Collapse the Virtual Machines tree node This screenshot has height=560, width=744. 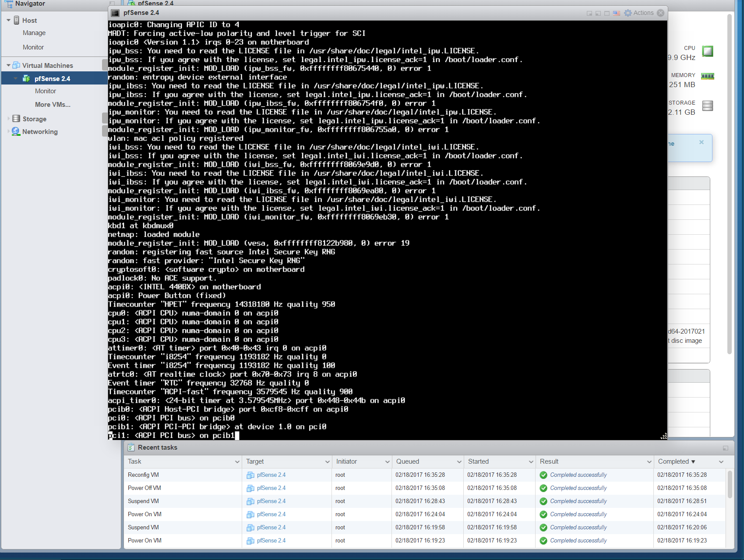click(x=8, y=65)
